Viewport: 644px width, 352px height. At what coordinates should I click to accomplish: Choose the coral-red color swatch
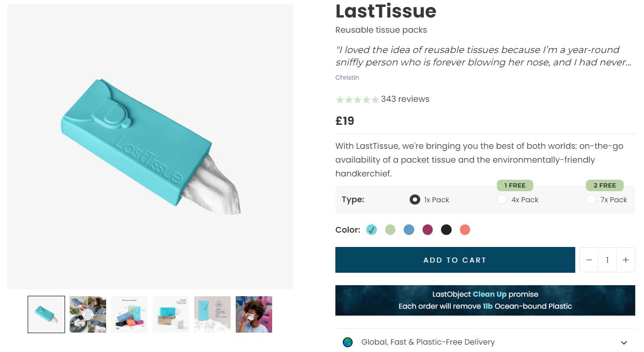coord(465,229)
